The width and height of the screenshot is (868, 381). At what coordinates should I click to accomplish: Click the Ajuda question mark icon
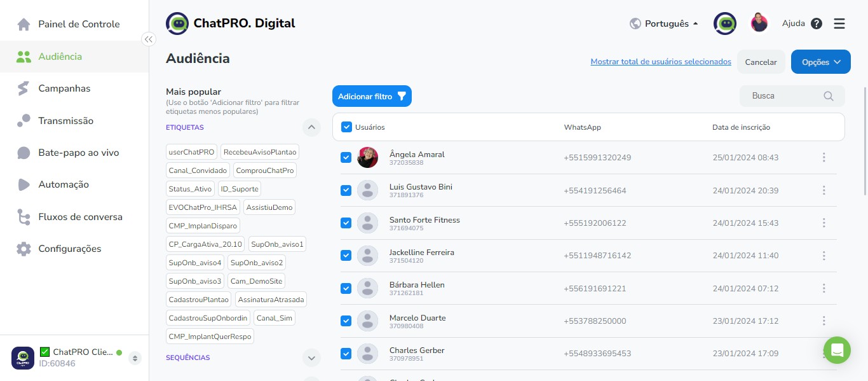pyautogui.click(x=817, y=24)
